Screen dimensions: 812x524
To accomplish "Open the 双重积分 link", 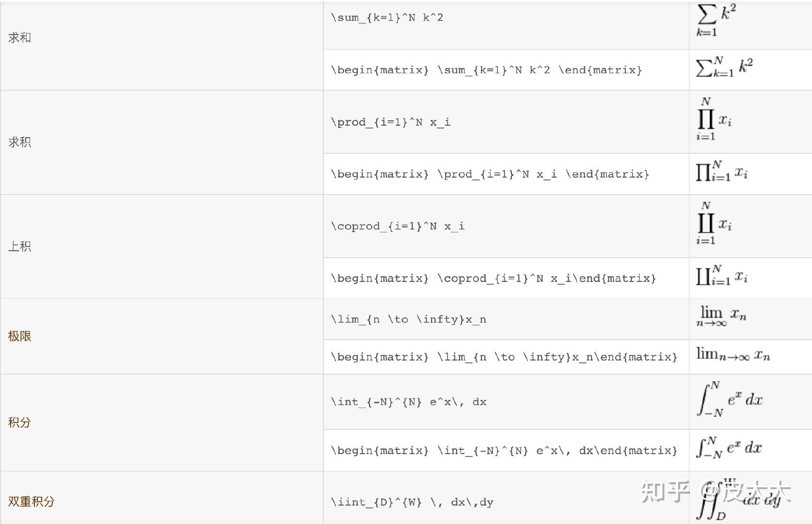I will click(32, 501).
